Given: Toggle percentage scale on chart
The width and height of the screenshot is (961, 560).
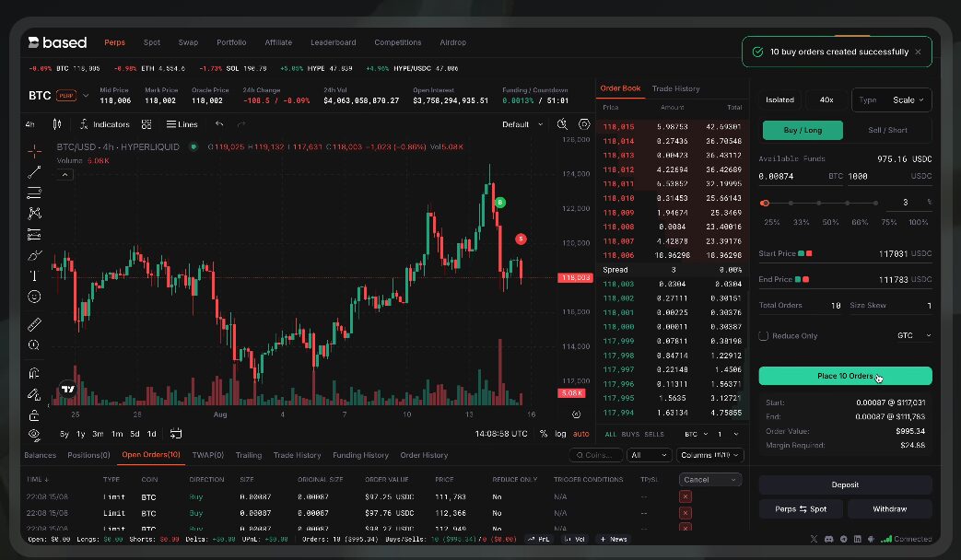Looking at the screenshot, I should 543,434.
